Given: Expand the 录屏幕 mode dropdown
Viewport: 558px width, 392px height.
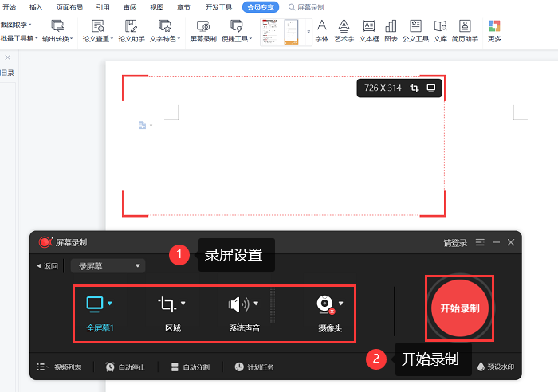Looking at the screenshot, I should point(107,266).
